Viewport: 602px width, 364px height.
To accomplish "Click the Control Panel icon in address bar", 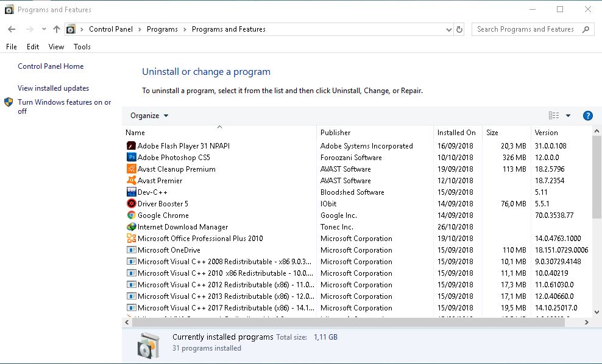I will [x=71, y=29].
